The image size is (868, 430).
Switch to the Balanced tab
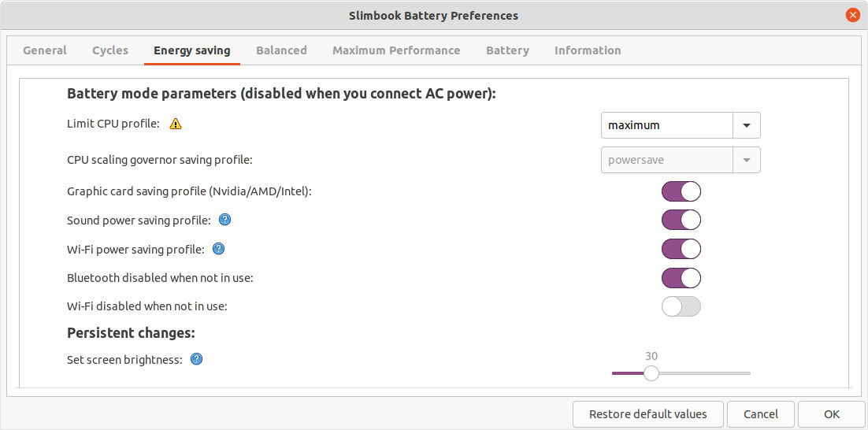(x=281, y=50)
